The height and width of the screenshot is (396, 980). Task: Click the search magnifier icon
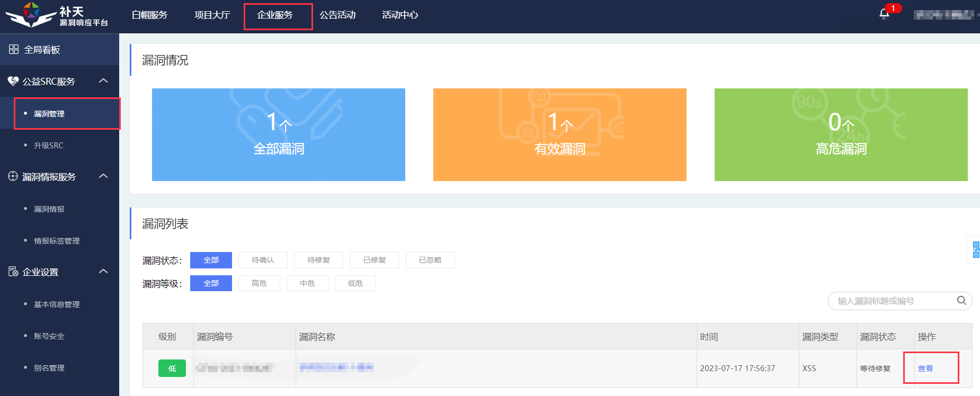click(x=961, y=301)
